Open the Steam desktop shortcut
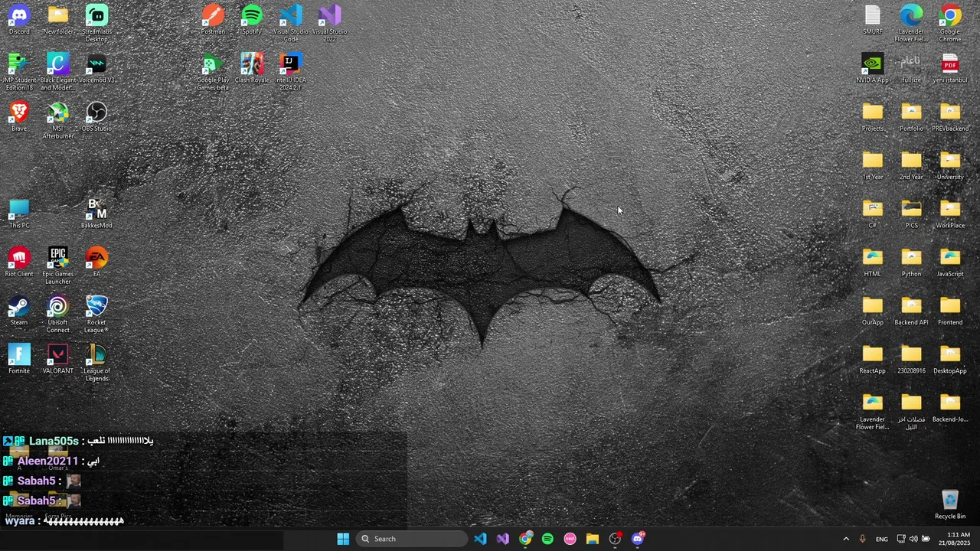The image size is (980, 551). [19, 311]
